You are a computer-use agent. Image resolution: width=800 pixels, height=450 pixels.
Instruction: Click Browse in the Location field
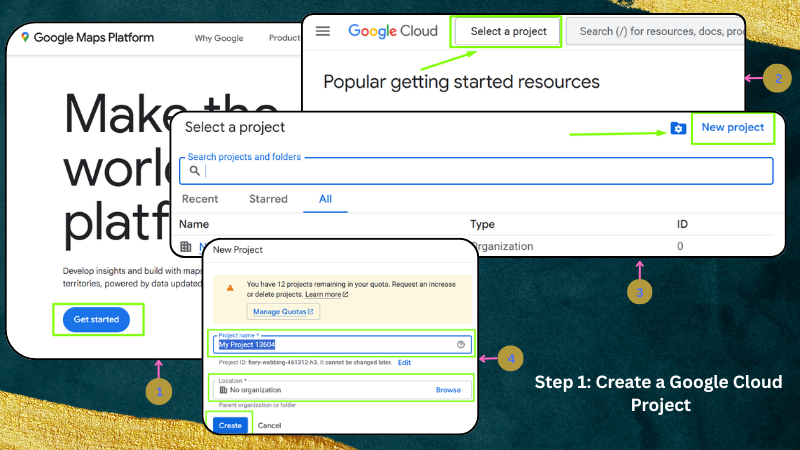pyautogui.click(x=448, y=390)
